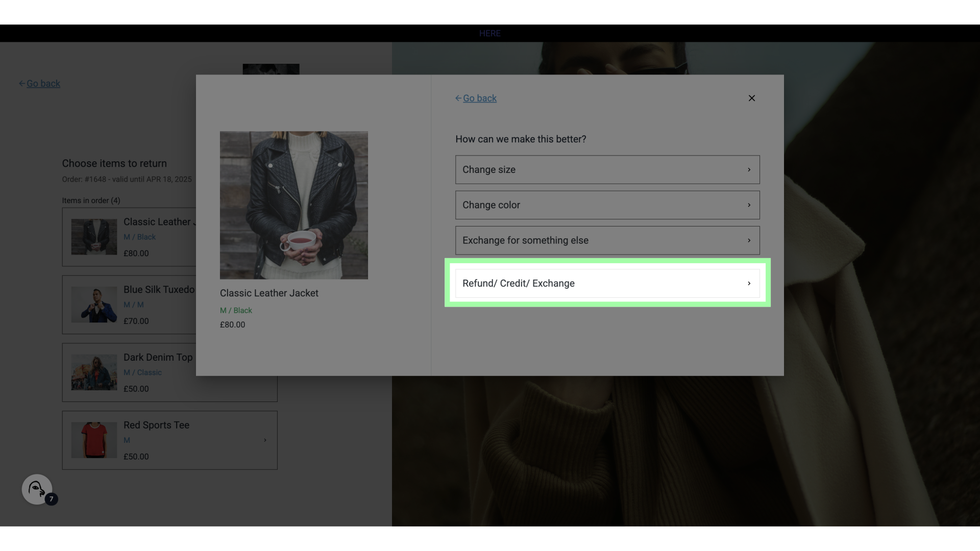
Task: Click the Blue Silk Tuxedo item name
Action: pos(159,289)
